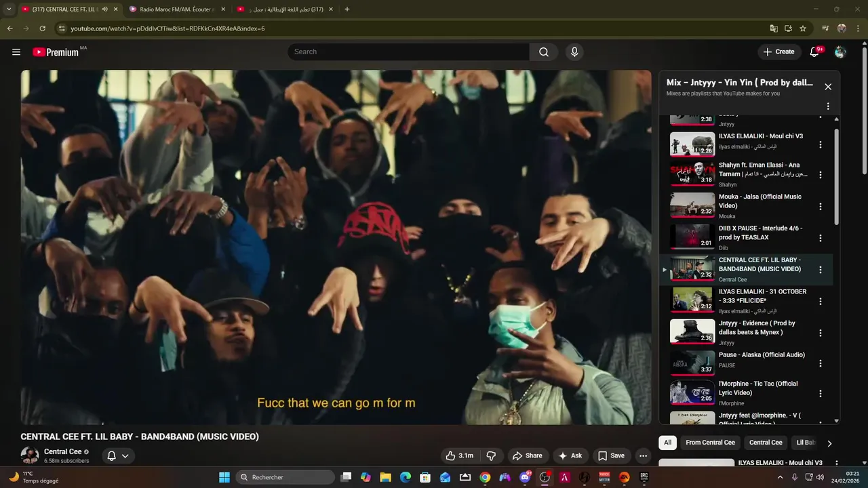Start voice search with microphone icon

pos(574,52)
